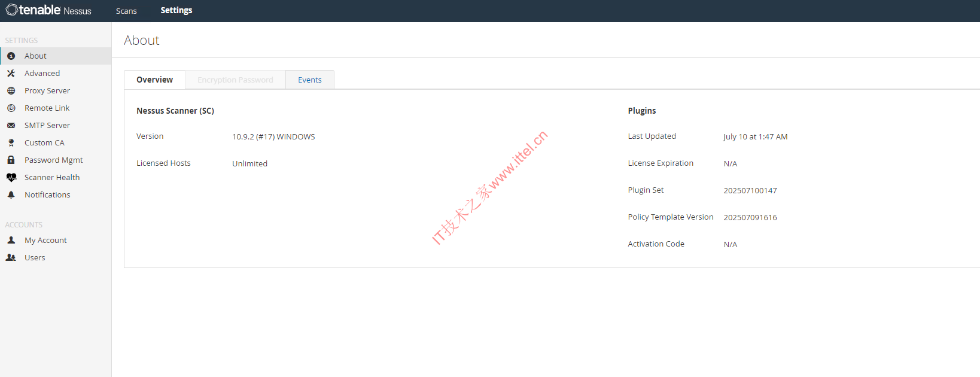Click Plugin Set value 202507100147
This screenshot has width=980, height=377.
(750, 190)
